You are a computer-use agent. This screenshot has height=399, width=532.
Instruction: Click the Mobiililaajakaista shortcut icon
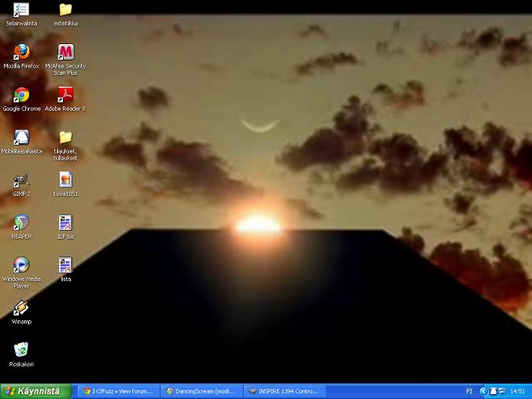[21, 139]
